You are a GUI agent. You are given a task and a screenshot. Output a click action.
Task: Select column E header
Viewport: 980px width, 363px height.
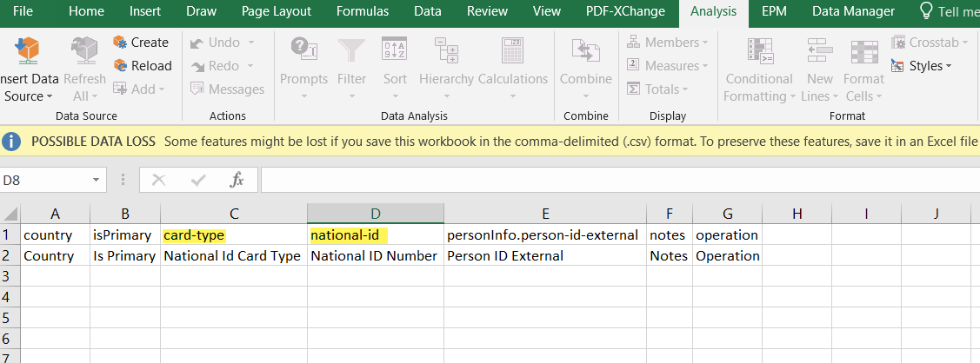point(545,214)
